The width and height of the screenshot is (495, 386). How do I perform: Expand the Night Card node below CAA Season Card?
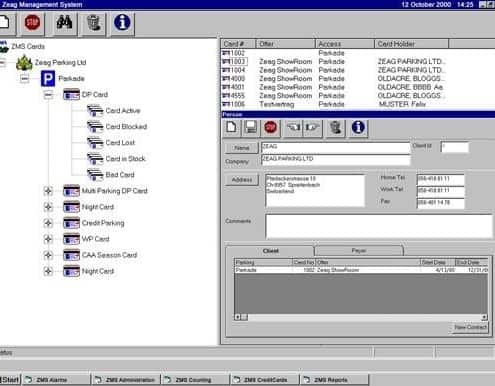click(x=48, y=271)
